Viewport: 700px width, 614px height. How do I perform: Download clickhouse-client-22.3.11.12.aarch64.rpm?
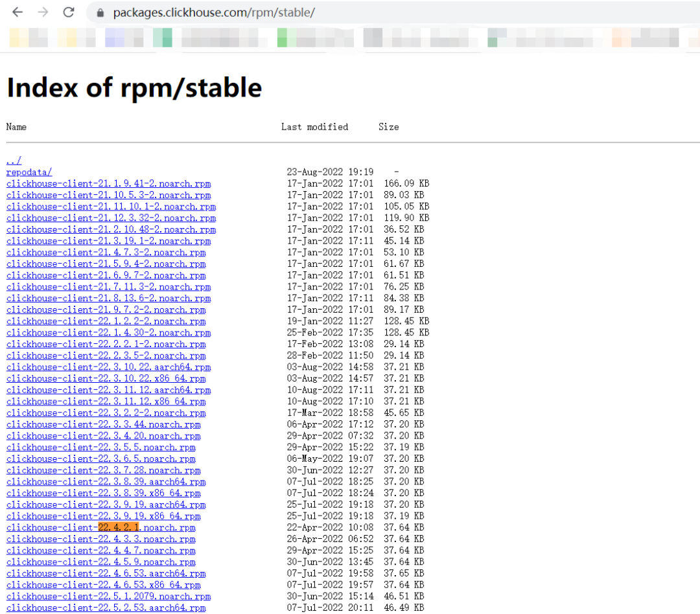pos(108,390)
